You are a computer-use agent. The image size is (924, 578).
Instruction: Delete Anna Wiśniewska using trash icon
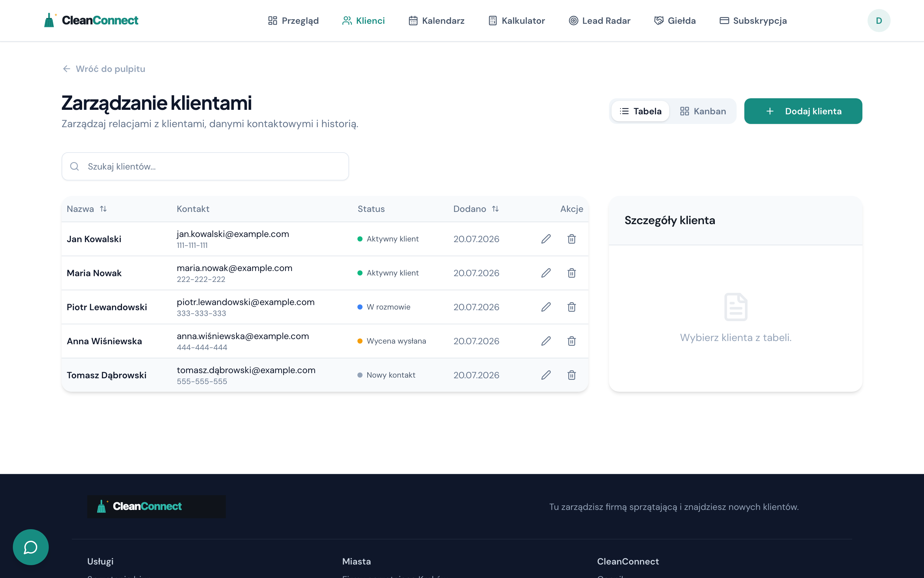tap(572, 341)
